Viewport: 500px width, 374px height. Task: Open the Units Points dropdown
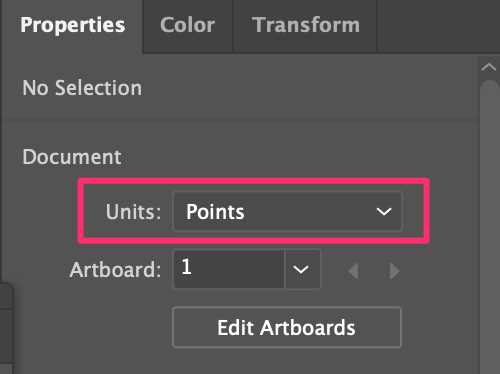click(x=287, y=211)
